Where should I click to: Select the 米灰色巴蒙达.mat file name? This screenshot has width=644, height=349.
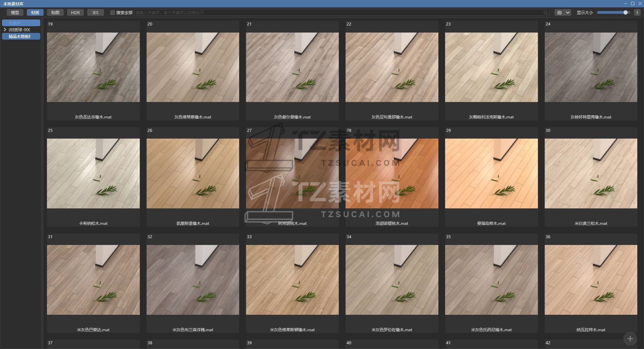[x=93, y=330]
